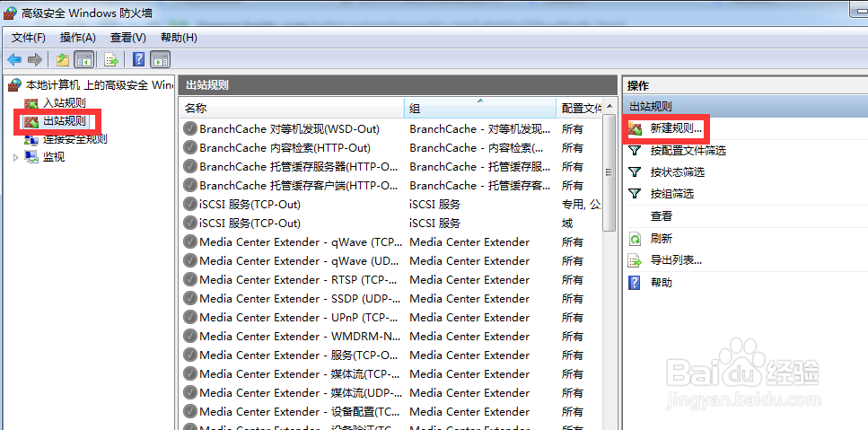Click 新建规则... in the actions pane
This screenshot has height=430, width=868.
pyautogui.click(x=676, y=128)
